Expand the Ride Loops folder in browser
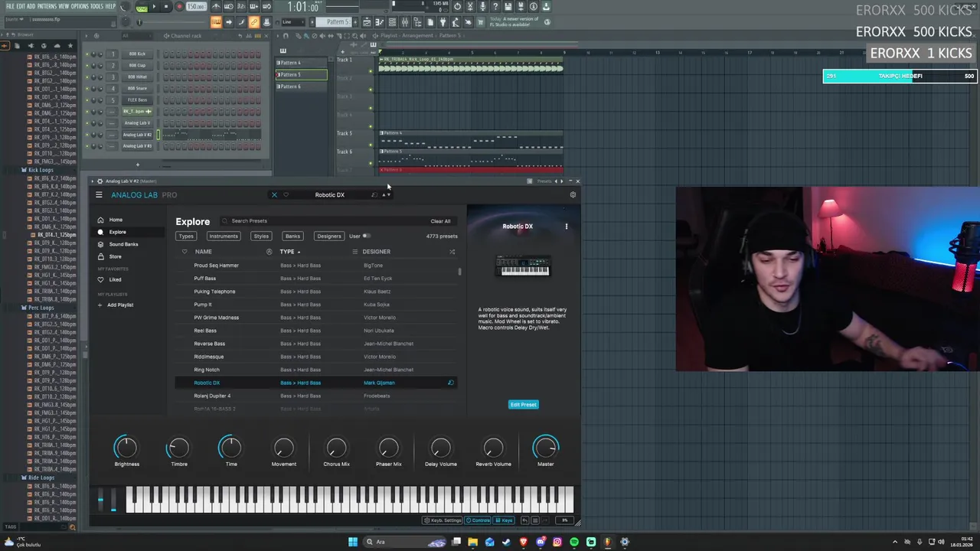Screen dimensions: 980x551 [40, 478]
